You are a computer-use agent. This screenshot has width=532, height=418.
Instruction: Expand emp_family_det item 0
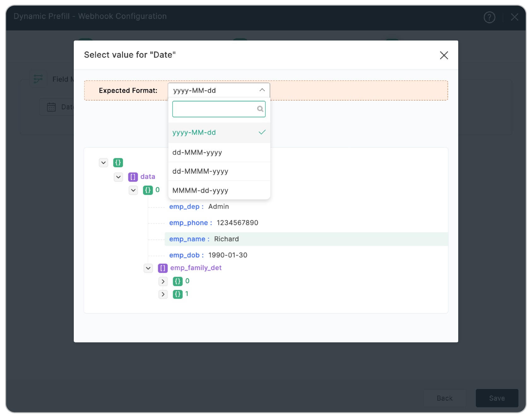click(x=163, y=281)
